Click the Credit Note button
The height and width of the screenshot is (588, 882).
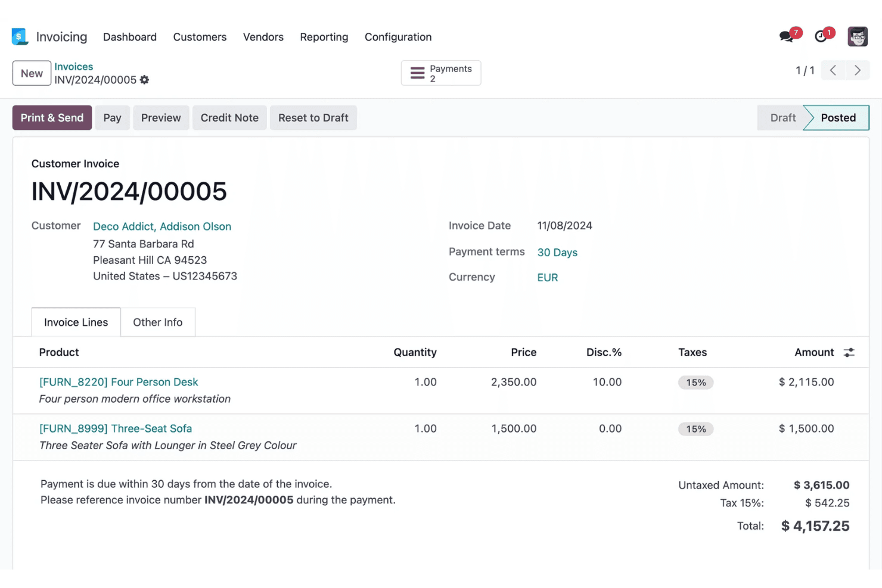point(229,118)
